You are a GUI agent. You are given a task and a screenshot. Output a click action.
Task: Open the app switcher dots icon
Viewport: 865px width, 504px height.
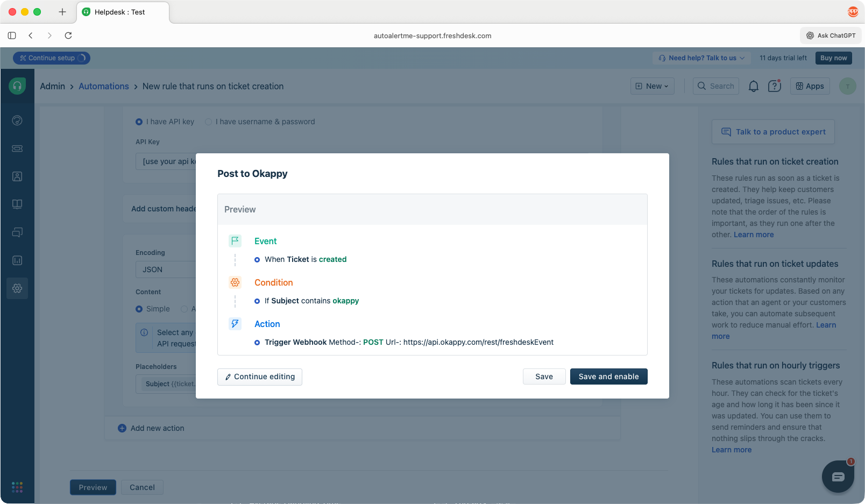coord(17,487)
